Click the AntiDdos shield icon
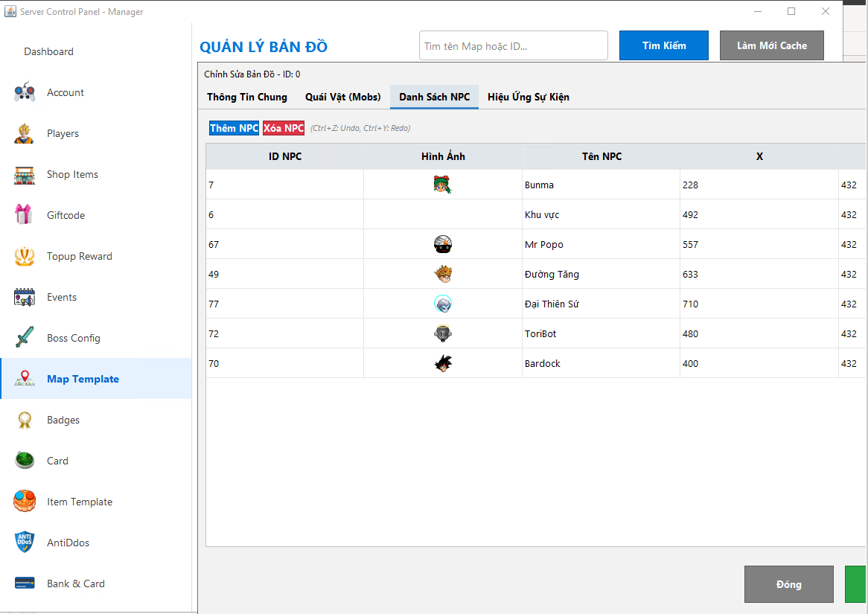Viewport: 868px width, 614px height. (25, 542)
